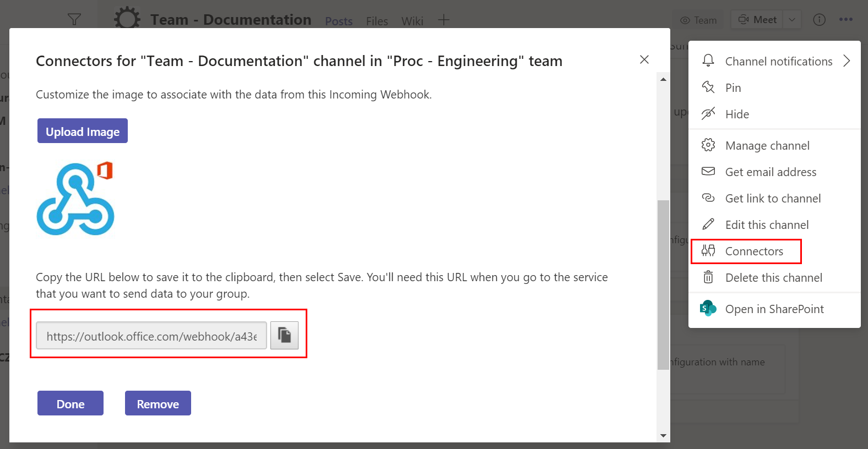The image size is (868, 449).
Task: Click Remove to delete the webhook
Action: click(x=158, y=403)
